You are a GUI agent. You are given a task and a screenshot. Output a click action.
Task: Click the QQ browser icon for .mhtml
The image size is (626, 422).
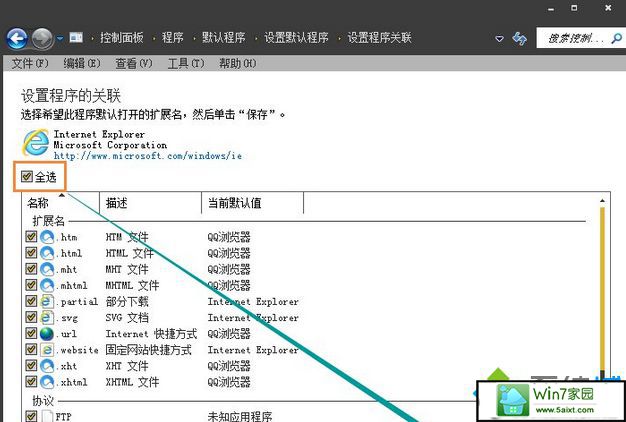pos(47,285)
